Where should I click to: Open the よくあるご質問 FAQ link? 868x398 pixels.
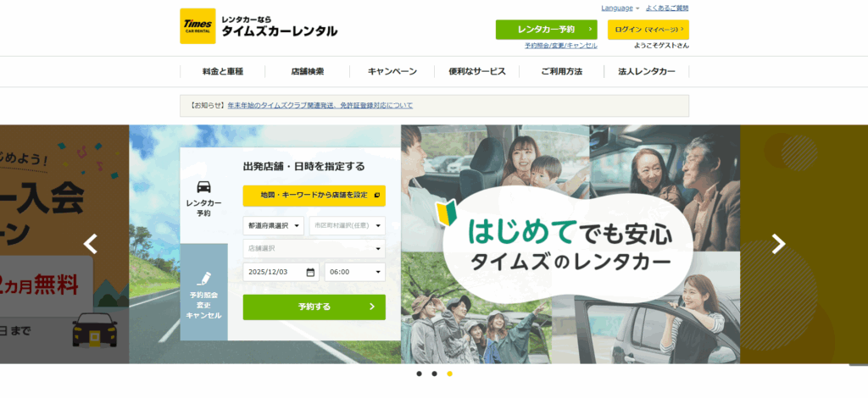tap(667, 8)
